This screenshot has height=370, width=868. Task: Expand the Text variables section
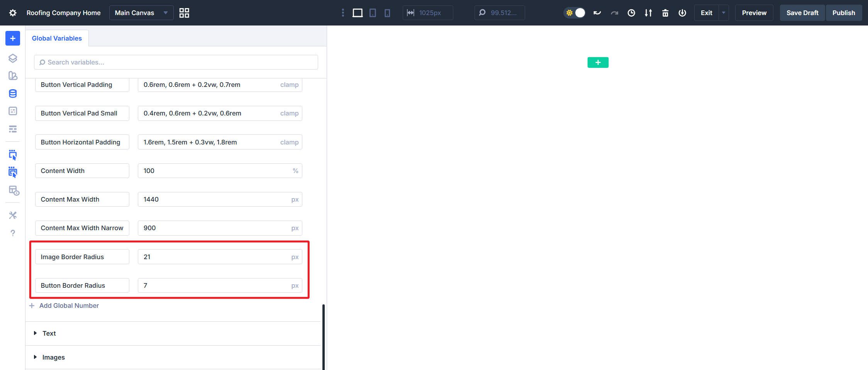[x=49, y=333]
